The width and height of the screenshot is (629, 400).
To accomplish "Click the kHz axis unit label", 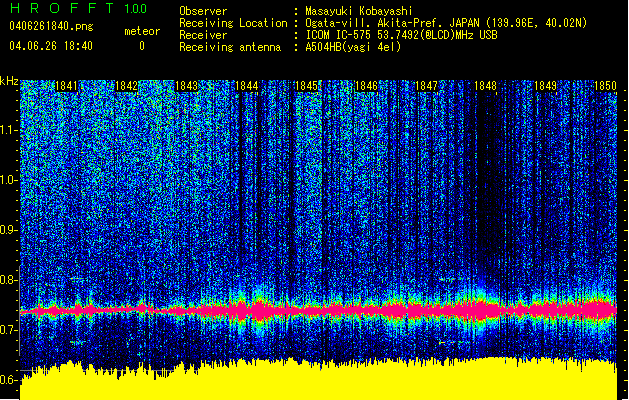I will (x=9, y=81).
